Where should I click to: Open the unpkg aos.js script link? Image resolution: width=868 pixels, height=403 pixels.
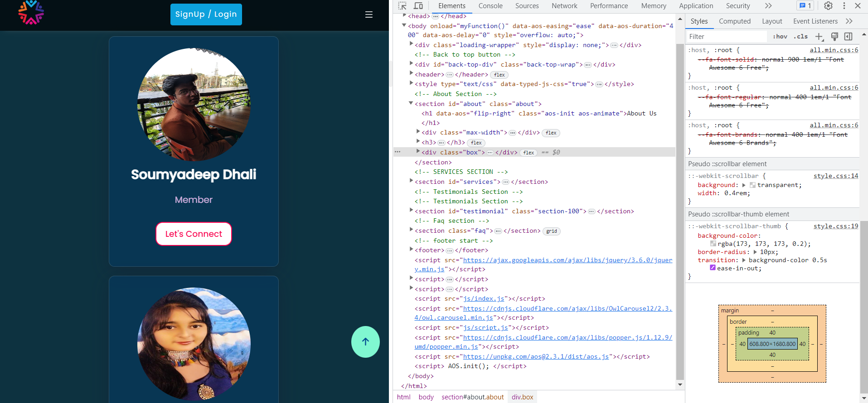536,357
